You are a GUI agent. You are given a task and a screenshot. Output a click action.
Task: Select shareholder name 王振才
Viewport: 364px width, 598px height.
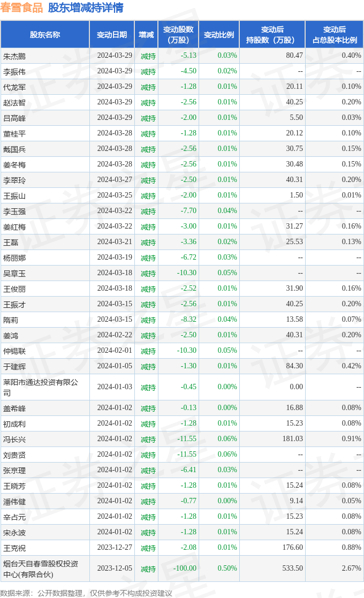pos(14,304)
